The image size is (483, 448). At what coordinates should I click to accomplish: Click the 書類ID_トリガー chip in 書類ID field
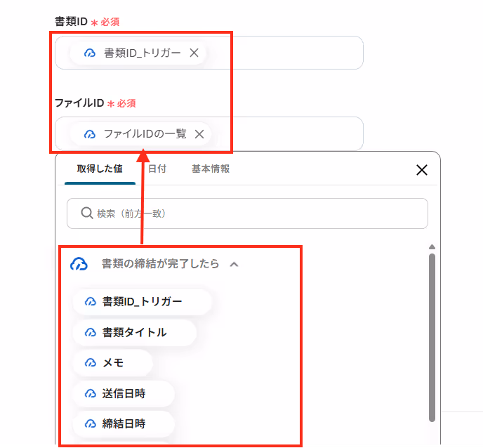[x=138, y=53]
